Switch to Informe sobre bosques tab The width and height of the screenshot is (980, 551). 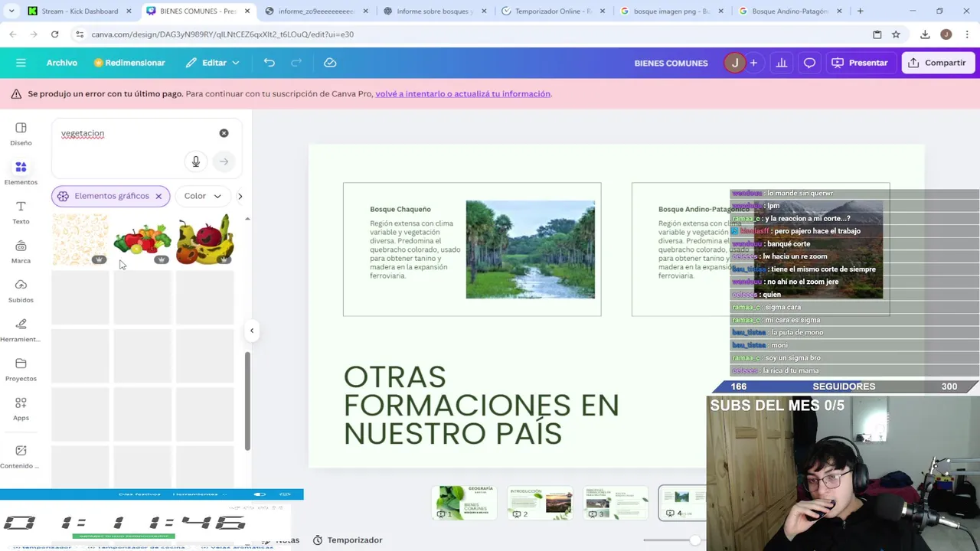(434, 11)
